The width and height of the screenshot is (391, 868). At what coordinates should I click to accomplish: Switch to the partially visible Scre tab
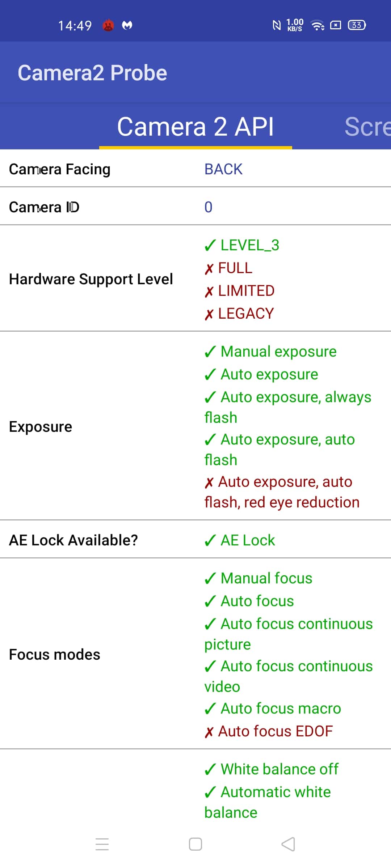(x=367, y=127)
